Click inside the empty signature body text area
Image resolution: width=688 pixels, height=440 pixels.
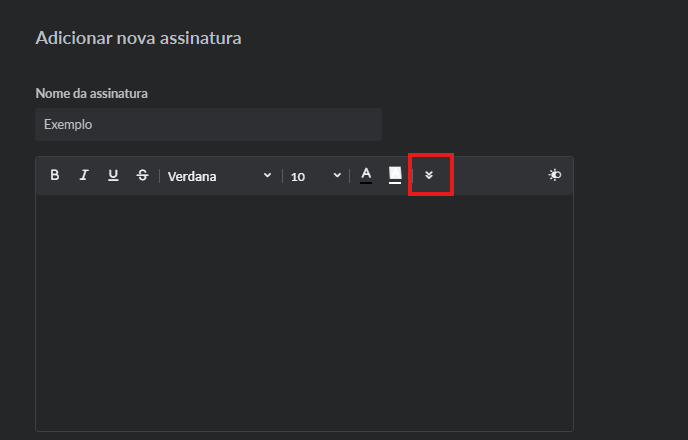click(304, 312)
